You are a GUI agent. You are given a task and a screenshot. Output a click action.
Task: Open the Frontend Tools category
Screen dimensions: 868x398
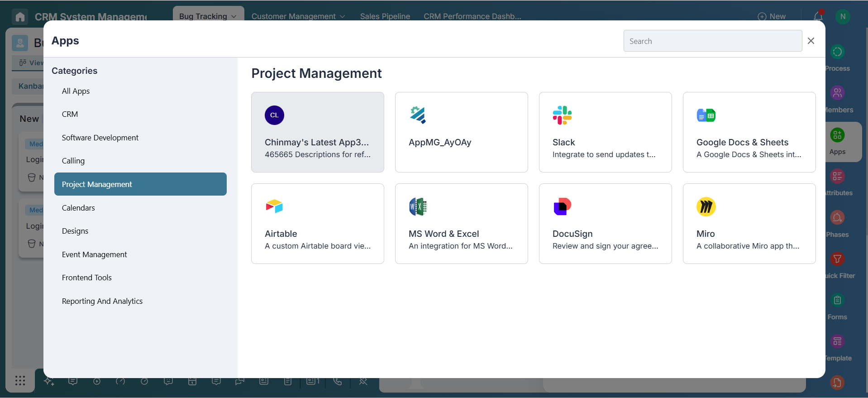tap(140, 278)
